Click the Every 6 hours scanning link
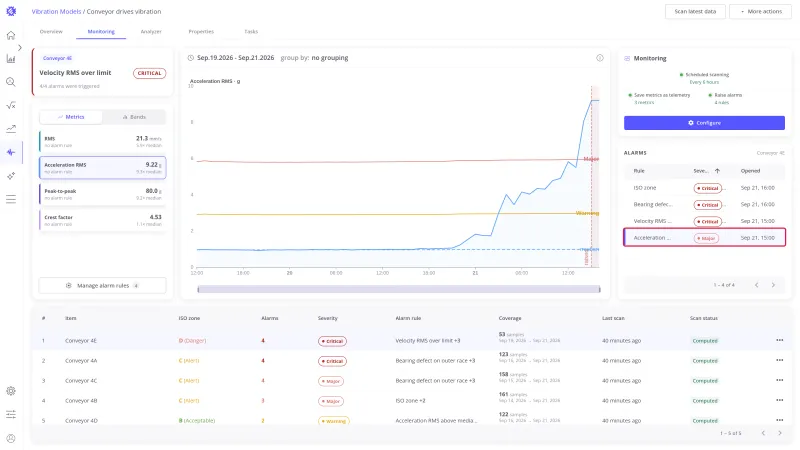This screenshot has height=450, width=800. 704,82
